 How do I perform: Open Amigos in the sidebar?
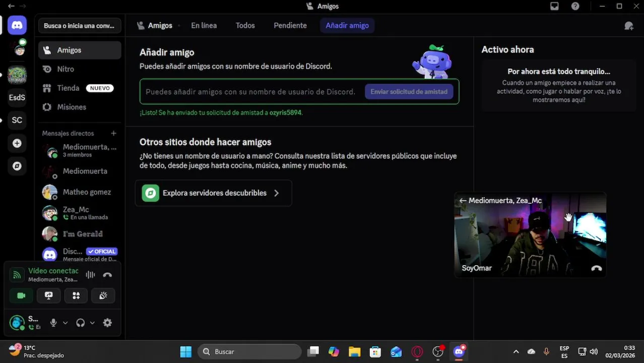click(80, 50)
